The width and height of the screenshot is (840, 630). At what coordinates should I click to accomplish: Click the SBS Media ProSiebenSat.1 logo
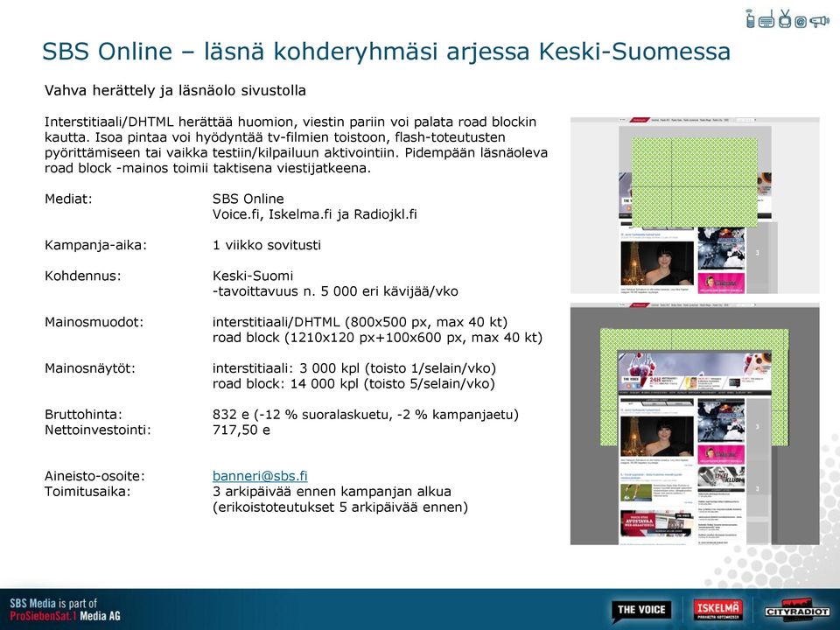65,610
